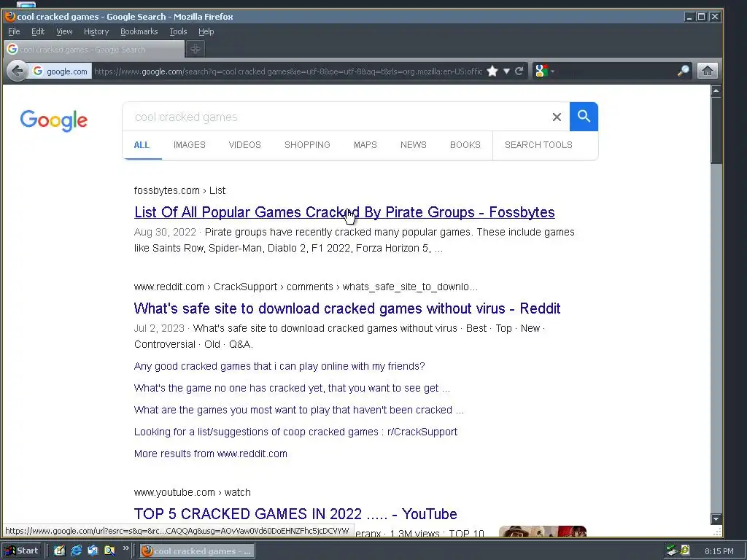Open the Windows Start menu

21,551
